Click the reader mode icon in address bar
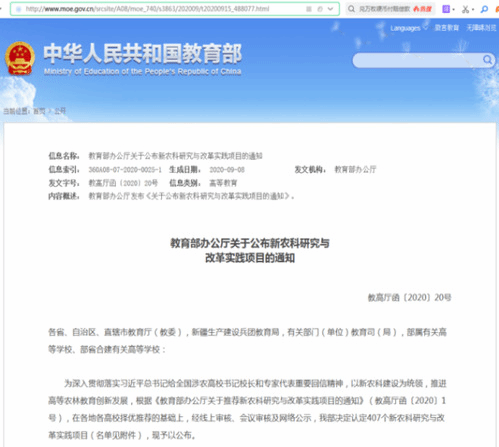 click(x=309, y=9)
